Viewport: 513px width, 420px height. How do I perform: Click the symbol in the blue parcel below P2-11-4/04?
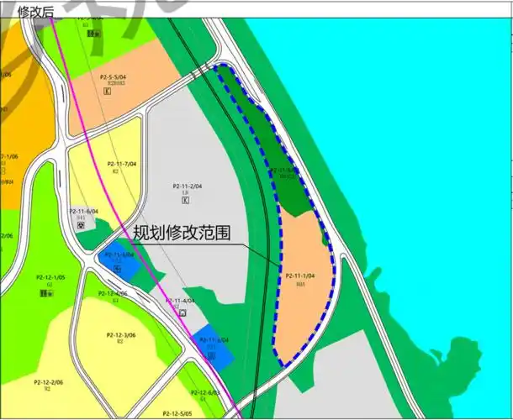point(212,355)
